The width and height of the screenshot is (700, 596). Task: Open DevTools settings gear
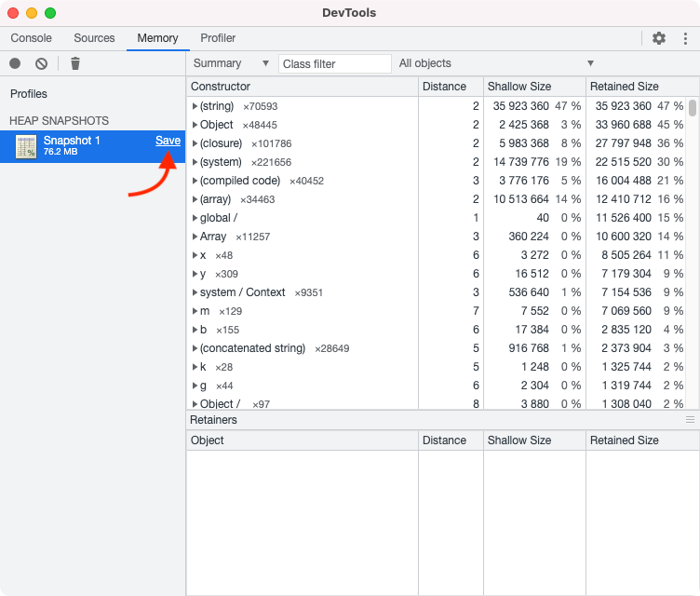click(659, 38)
